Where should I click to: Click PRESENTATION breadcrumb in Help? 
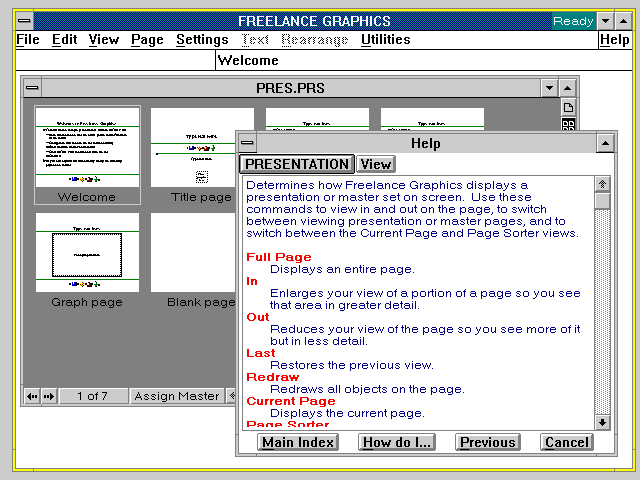(x=297, y=164)
